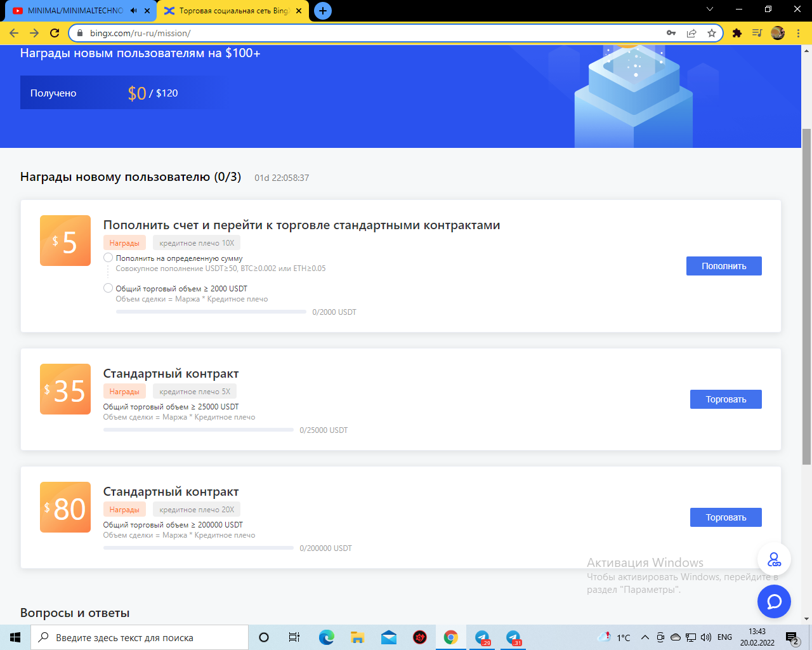Click the 0/25000 USDT progress bar

(x=199, y=430)
